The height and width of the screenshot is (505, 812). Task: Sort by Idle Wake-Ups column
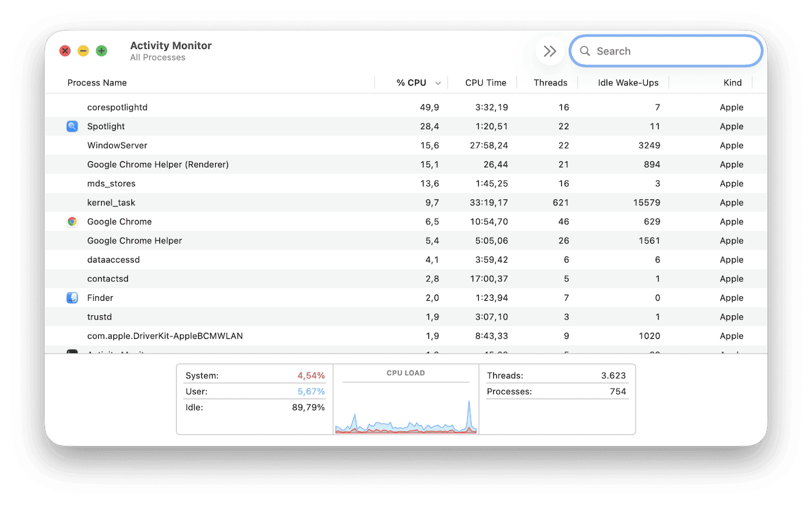pyautogui.click(x=628, y=83)
